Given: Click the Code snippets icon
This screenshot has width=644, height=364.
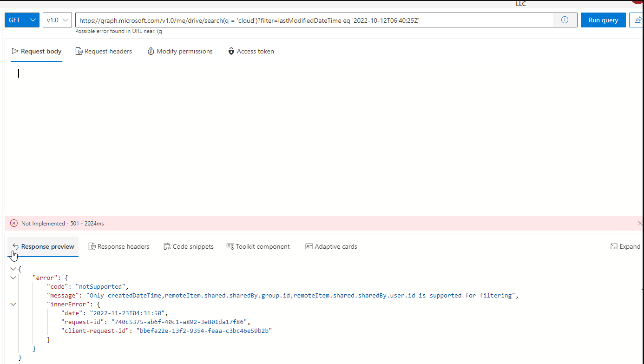Looking at the screenshot, I should (166, 246).
